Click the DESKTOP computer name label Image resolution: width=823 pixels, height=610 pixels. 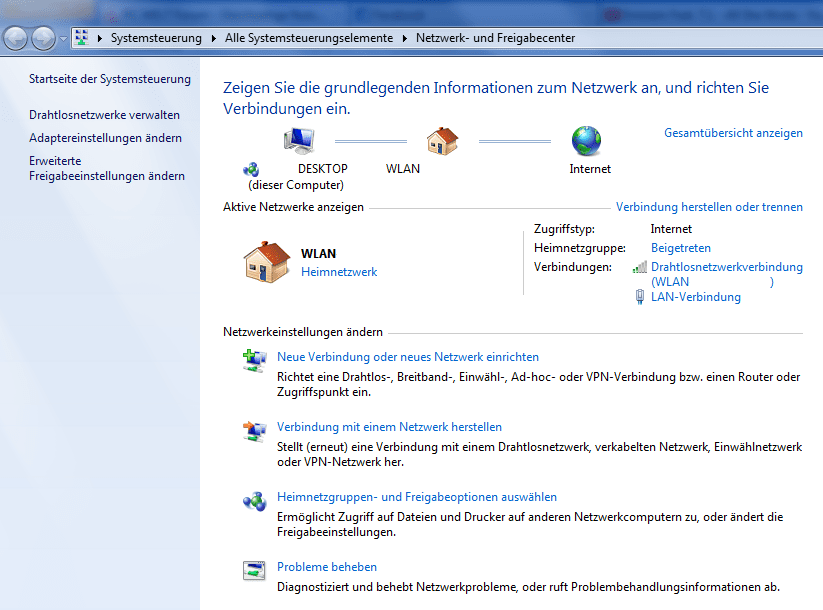[x=323, y=169]
